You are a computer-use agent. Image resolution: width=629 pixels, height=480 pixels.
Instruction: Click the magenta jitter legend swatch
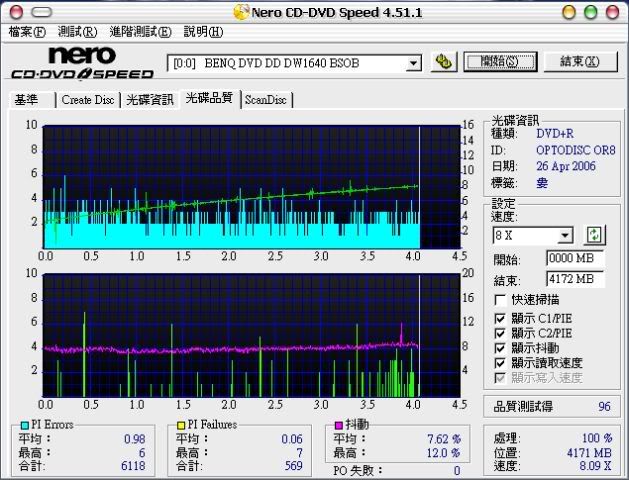click(339, 424)
